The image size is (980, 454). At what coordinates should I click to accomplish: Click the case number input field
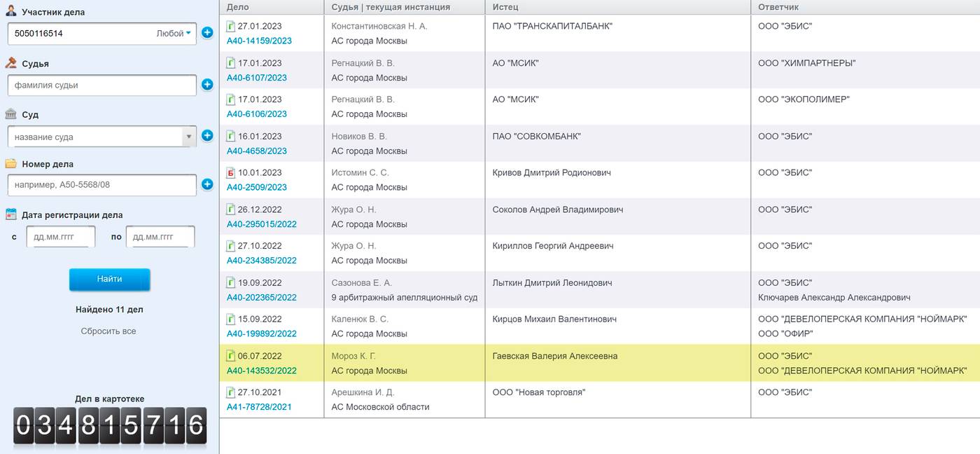point(101,185)
